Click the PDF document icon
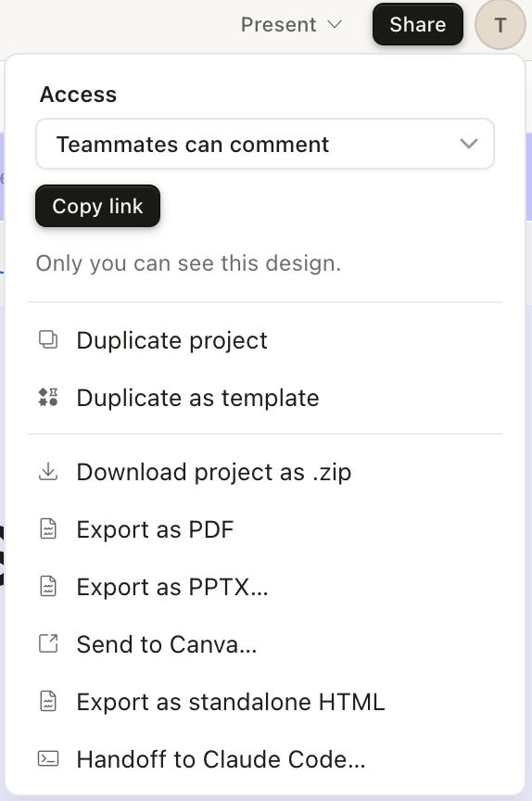 point(48,529)
